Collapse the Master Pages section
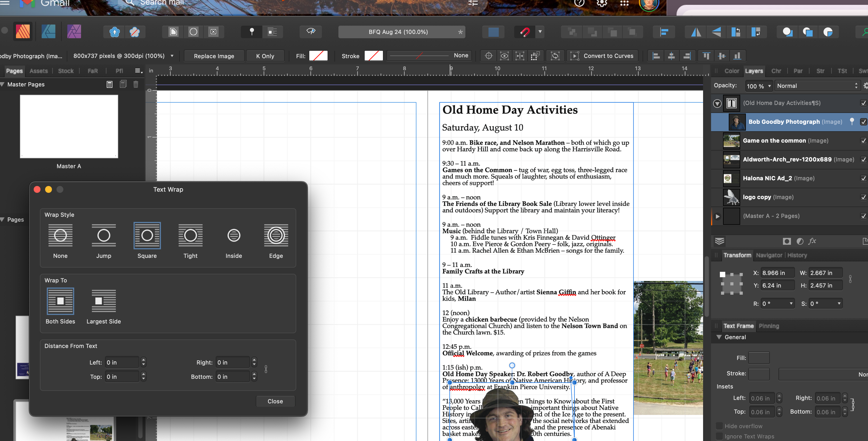The width and height of the screenshot is (868, 441). pos(2,84)
